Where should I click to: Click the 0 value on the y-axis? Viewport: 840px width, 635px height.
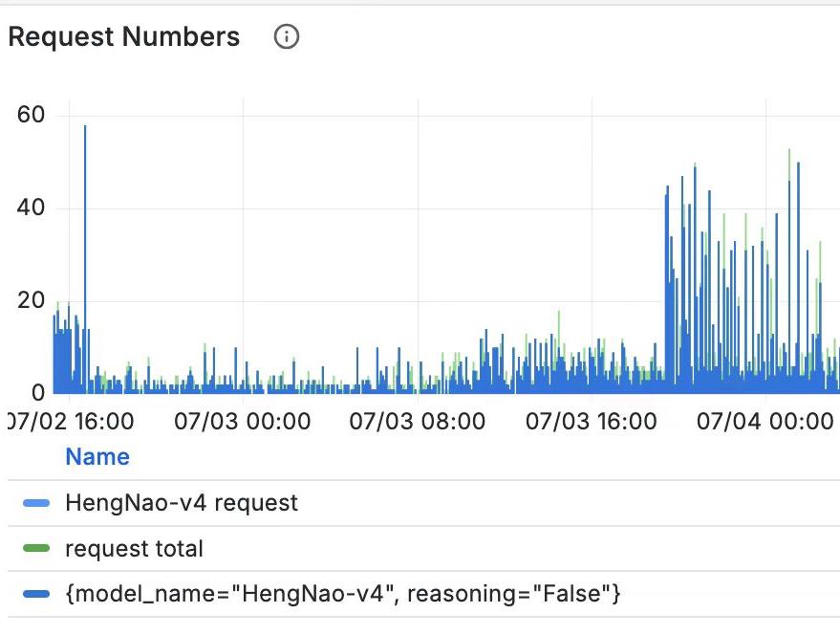[37, 393]
